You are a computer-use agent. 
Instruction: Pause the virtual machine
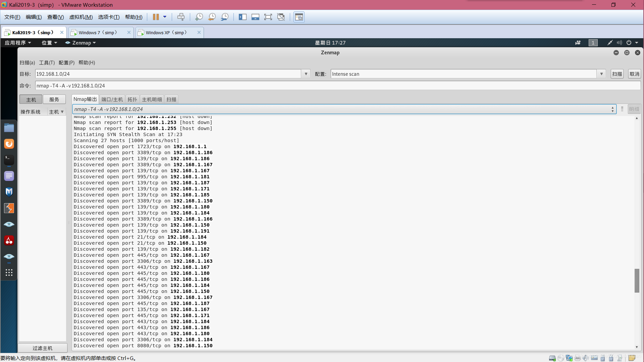pyautogui.click(x=156, y=17)
